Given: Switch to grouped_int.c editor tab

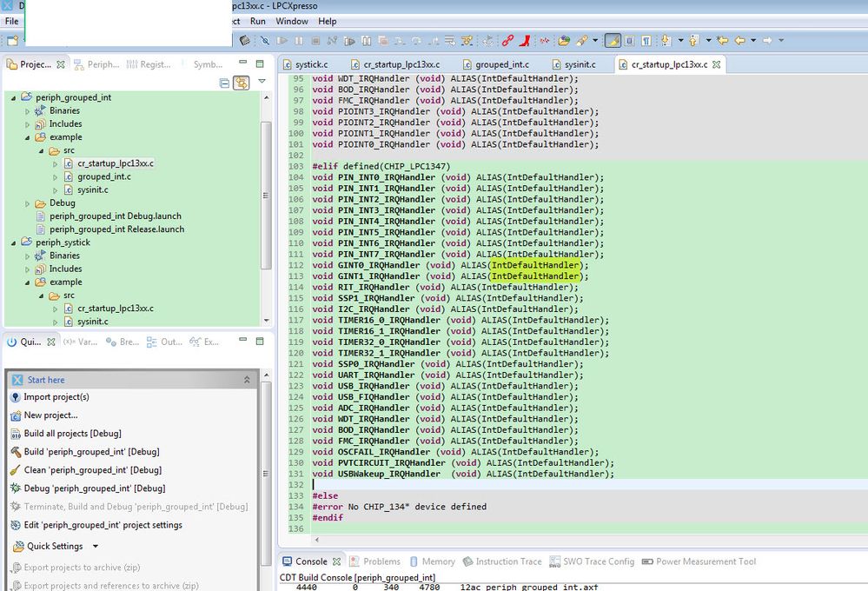Looking at the screenshot, I should pyautogui.click(x=496, y=65).
